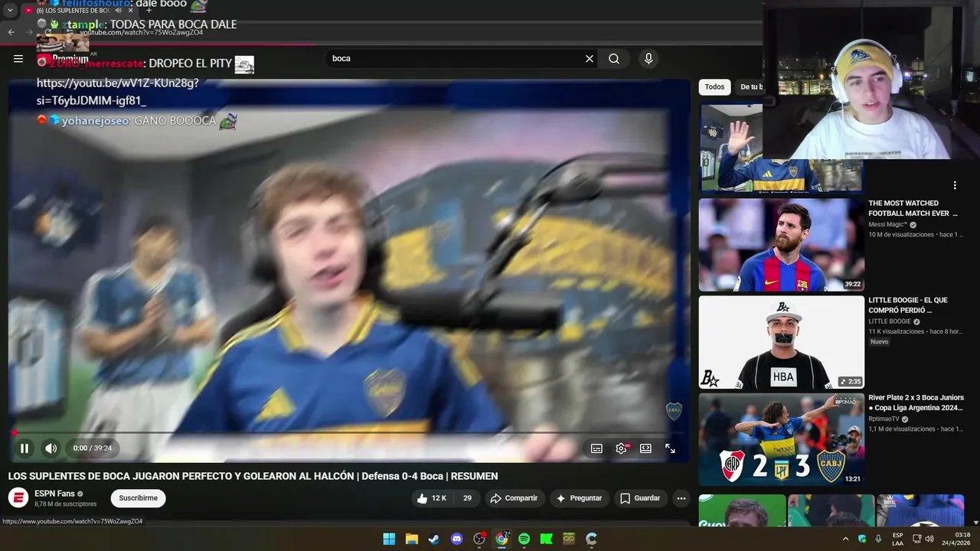980x551 pixels.
Task: Open the video settings gear
Action: click(621, 448)
